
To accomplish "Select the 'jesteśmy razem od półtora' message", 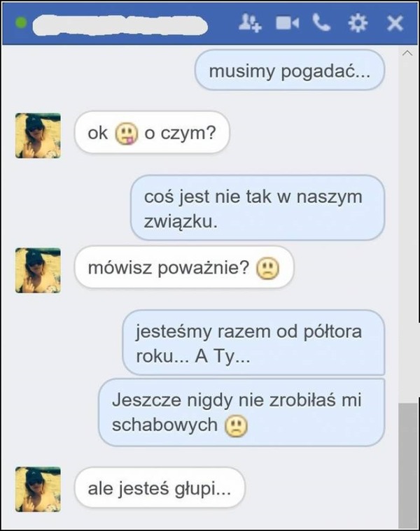I will pos(253,342).
